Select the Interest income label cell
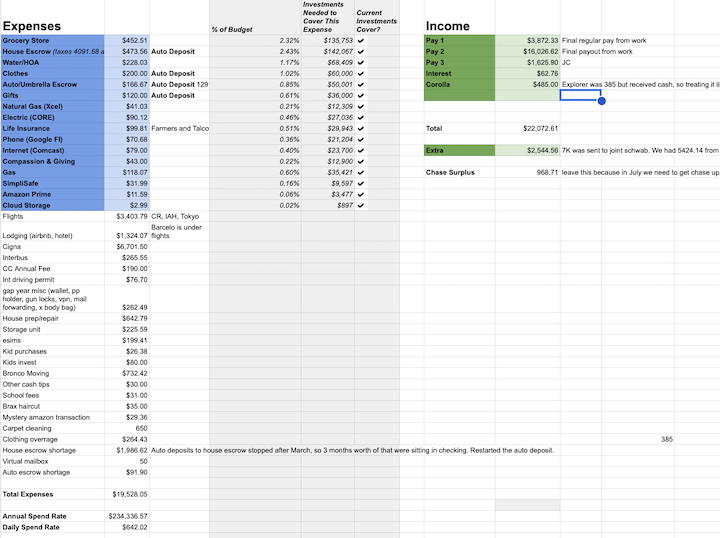The height and width of the screenshot is (538, 720). tap(460, 73)
